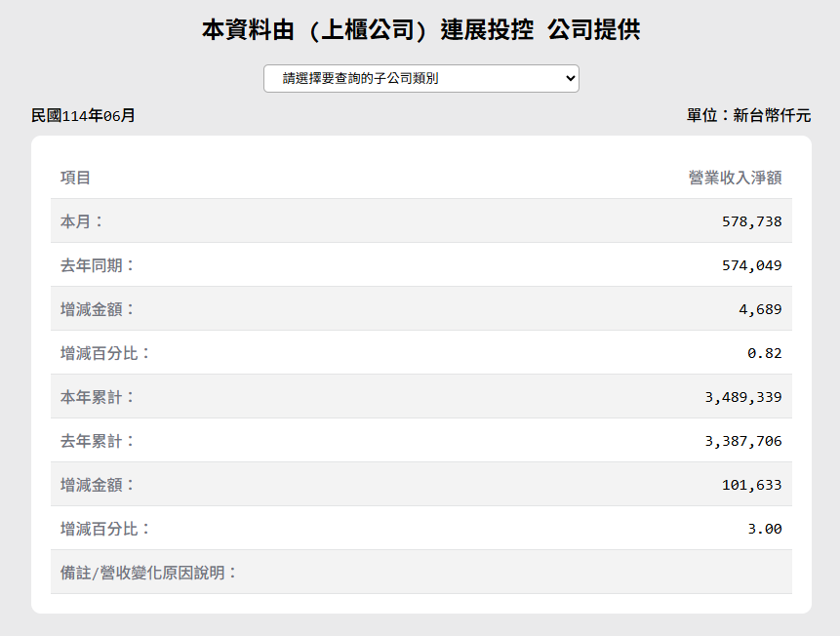
Task: Click the value 578,738
Action: tap(751, 221)
